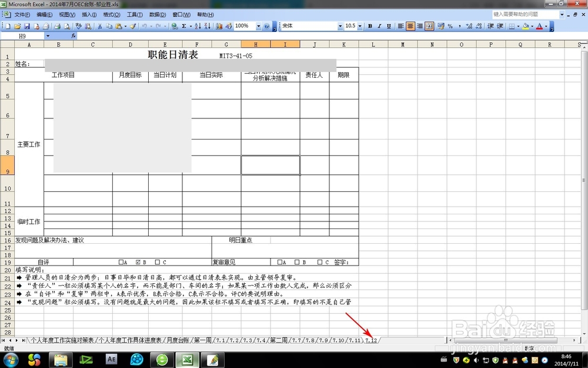This screenshot has height=368, width=588.
Task: Select column H header
Action: (255, 44)
